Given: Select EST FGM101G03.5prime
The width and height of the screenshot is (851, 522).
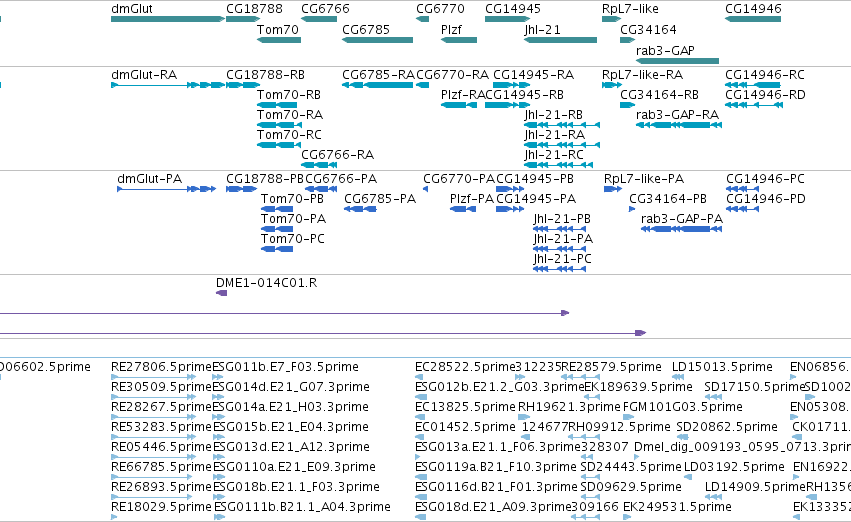Looking at the screenshot, I should (683, 407).
